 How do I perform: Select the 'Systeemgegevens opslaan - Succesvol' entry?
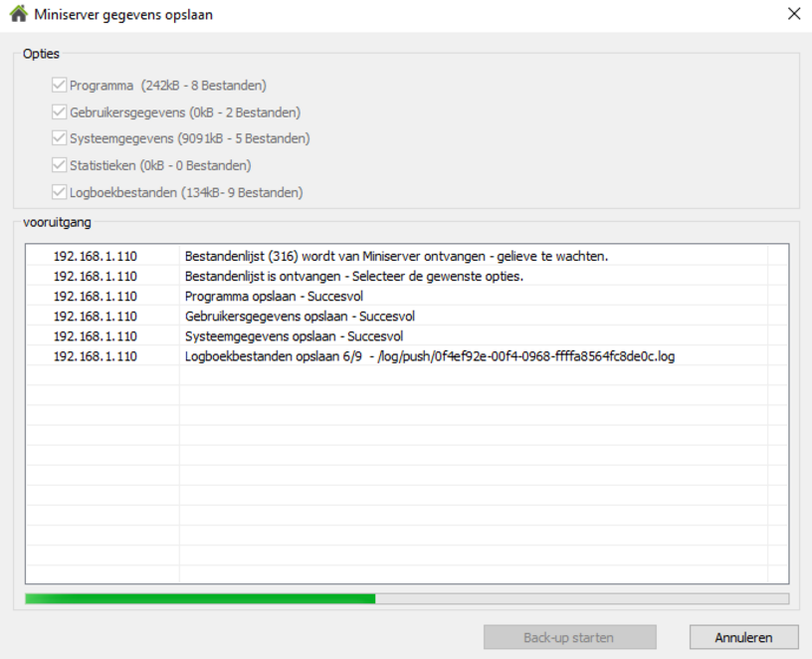pyautogui.click(x=294, y=336)
